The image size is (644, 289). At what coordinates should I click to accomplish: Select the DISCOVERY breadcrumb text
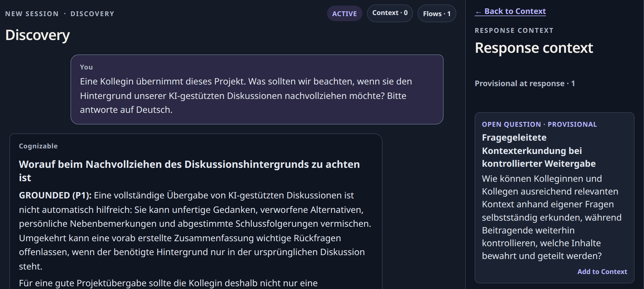(92, 14)
